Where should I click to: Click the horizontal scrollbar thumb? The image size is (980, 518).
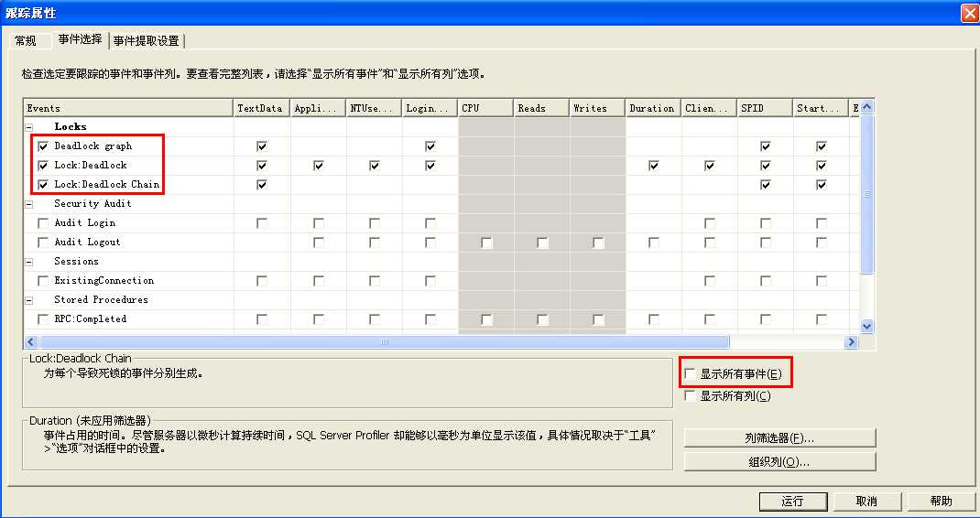pyautogui.click(x=384, y=341)
